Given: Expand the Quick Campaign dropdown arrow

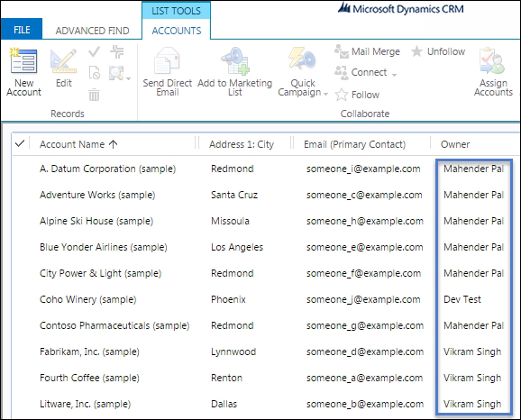Looking at the screenshot, I should point(326,94).
